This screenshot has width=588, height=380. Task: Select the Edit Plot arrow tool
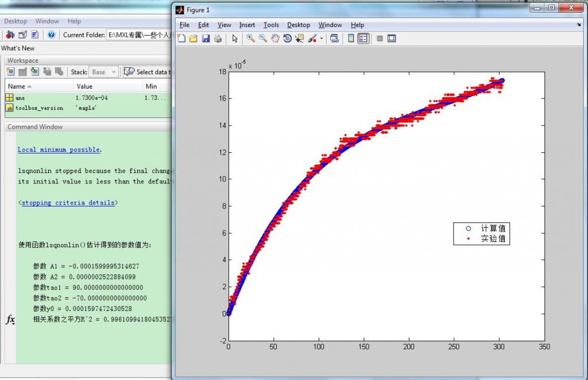tap(235, 39)
